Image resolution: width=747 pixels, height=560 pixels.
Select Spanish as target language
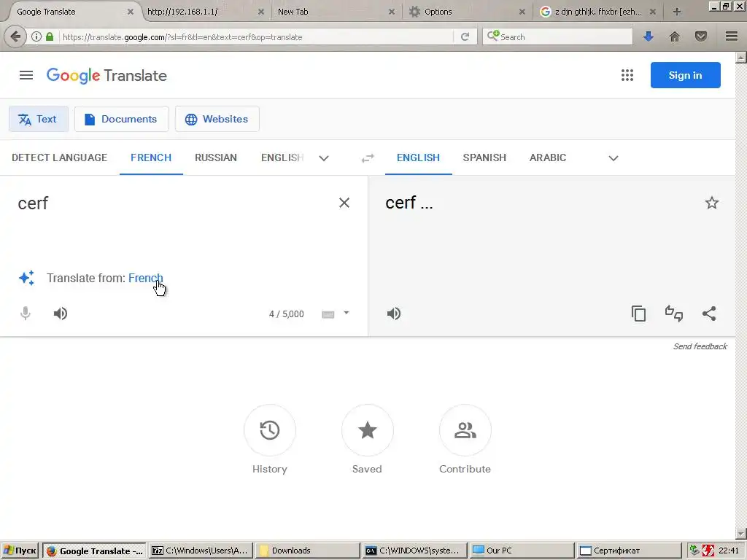click(484, 157)
